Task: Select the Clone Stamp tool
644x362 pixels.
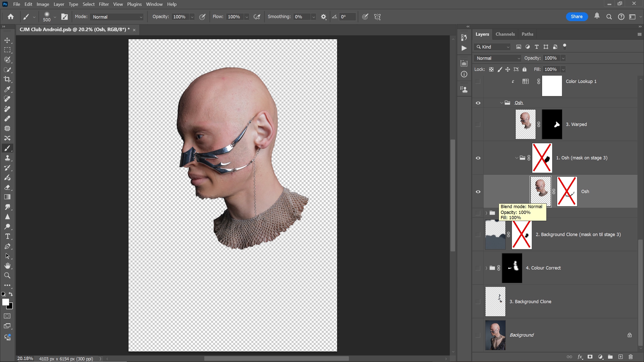Action: coord(7,158)
